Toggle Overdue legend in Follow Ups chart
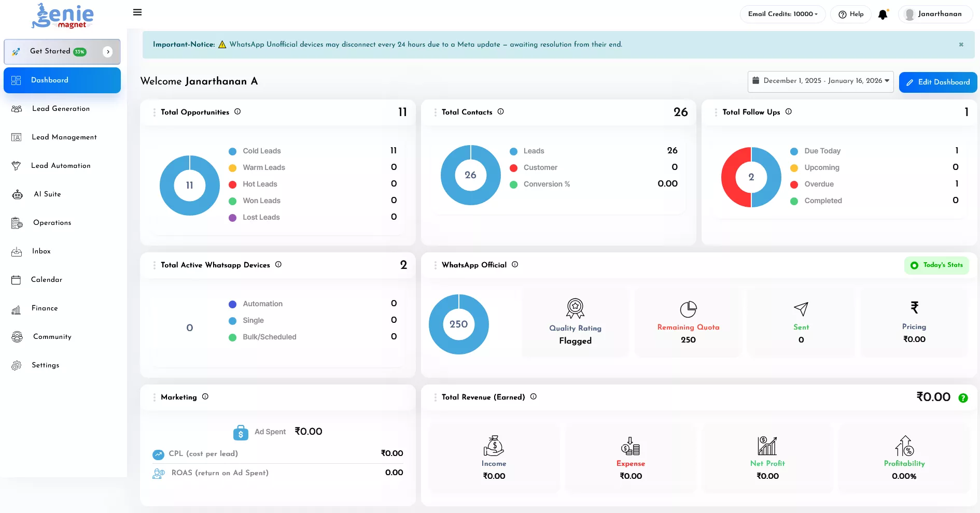This screenshot has width=980, height=513. click(x=819, y=184)
